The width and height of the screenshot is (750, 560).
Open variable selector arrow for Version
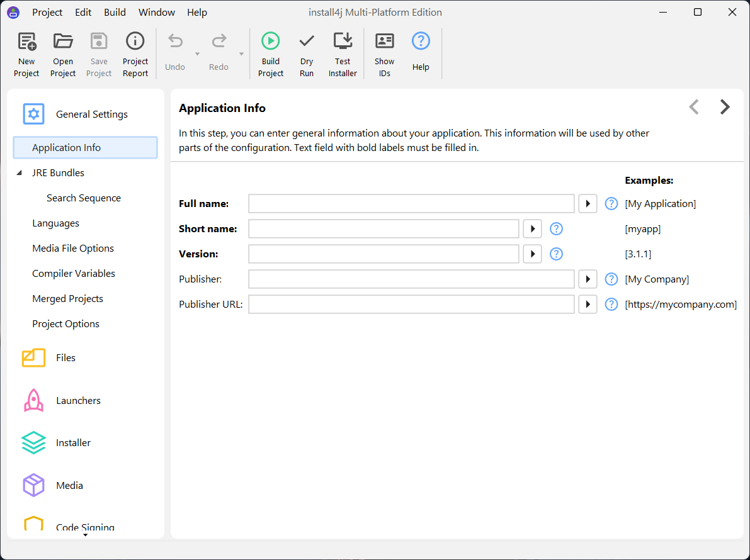(x=532, y=254)
